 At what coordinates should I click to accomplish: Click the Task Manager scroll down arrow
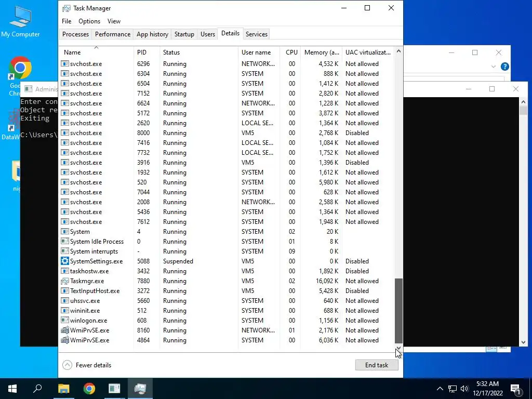click(x=398, y=348)
